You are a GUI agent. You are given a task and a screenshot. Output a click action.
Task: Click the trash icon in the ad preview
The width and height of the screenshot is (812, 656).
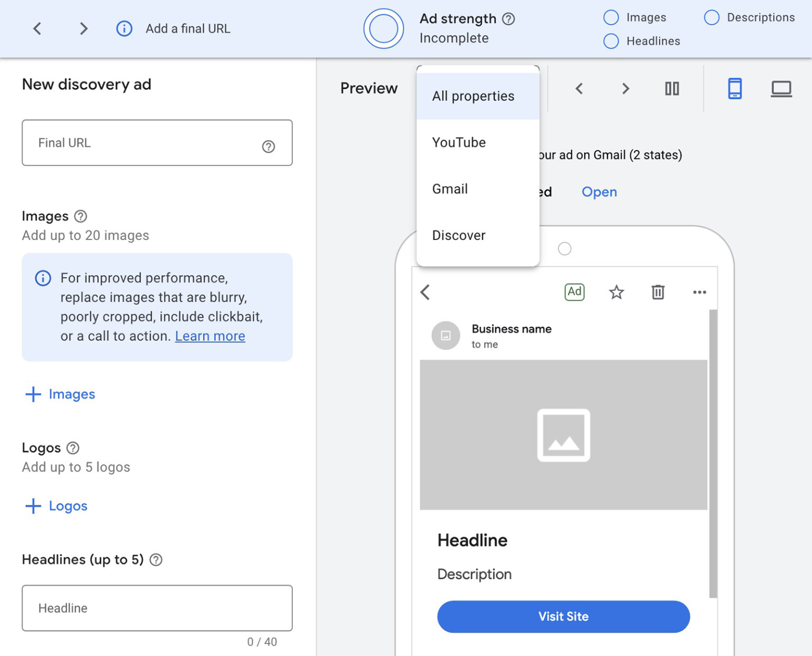pyautogui.click(x=658, y=292)
